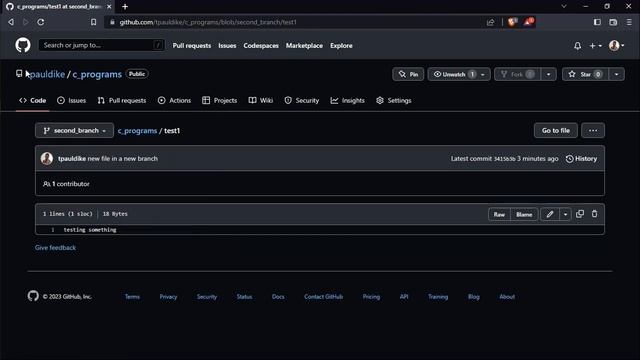This screenshot has height=360, width=640.
Task: Open Brave rewards triangle icon
Action: click(x=529, y=22)
